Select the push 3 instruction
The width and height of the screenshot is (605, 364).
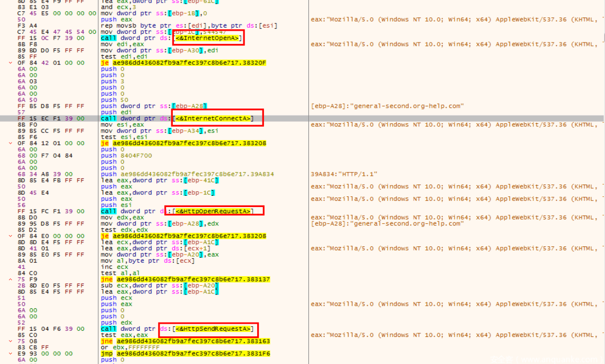click(113, 81)
